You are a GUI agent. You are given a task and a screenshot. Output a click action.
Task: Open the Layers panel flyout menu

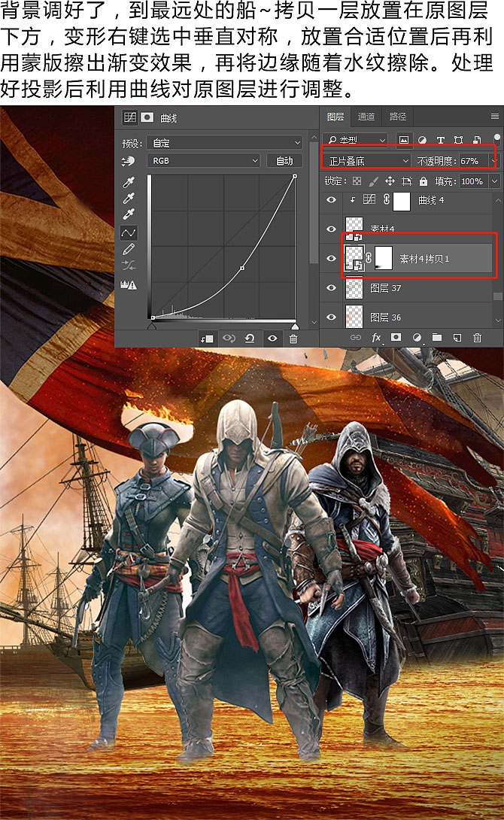click(x=494, y=116)
